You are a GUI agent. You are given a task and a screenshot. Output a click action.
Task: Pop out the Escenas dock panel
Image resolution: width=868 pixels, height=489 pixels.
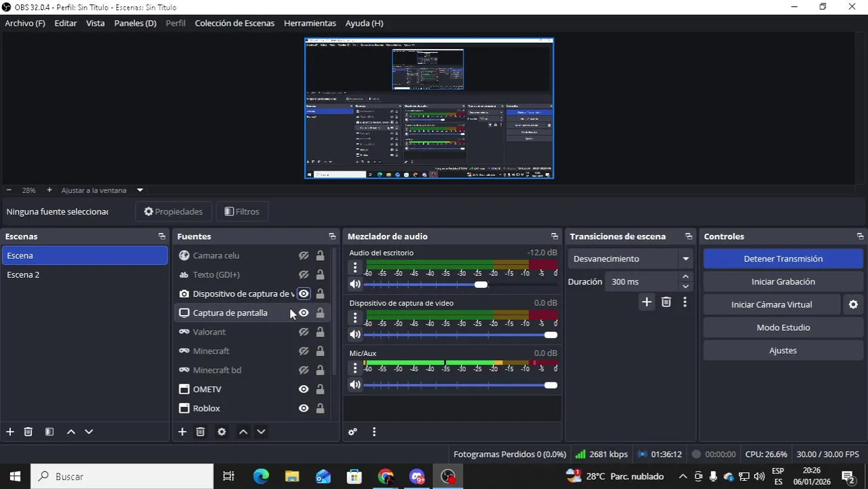click(162, 236)
